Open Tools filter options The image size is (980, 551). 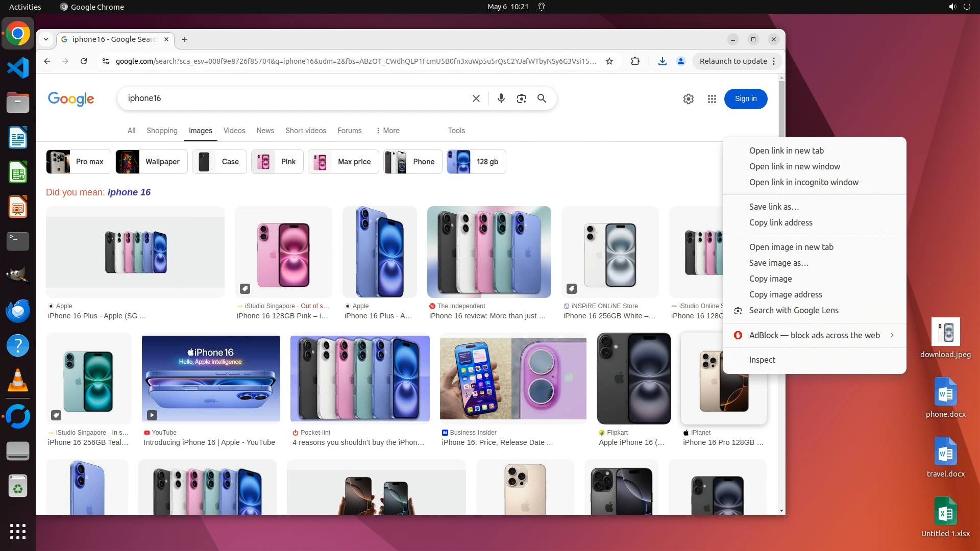456,131
